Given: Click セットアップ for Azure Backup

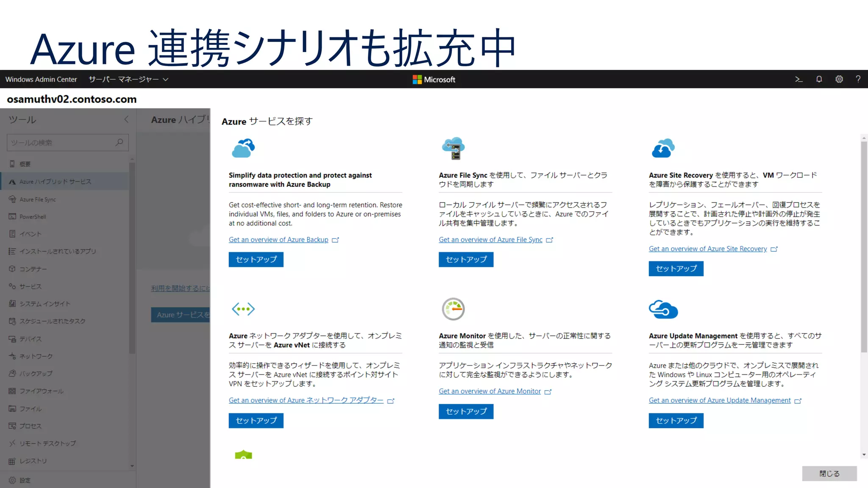Looking at the screenshot, I should click(x=256, y=259).
